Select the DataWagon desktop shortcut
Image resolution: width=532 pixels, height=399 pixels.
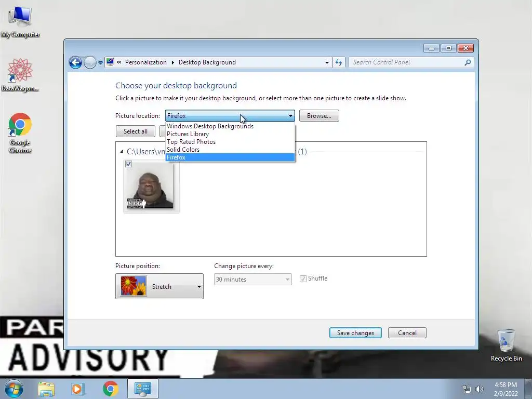click(20, 75)
